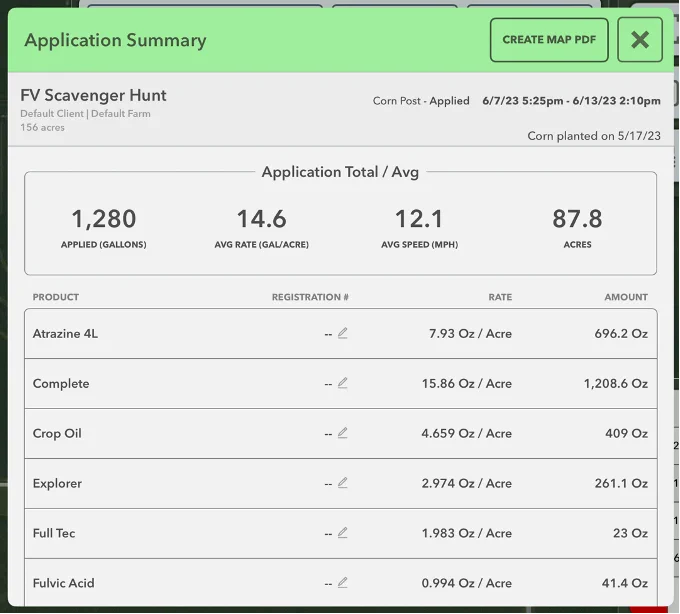Image resolution: width=680 pixels, height=614 pixels.
Task: Click the 2.974 Oz / Acre rate
Action: tap(467, 483)
